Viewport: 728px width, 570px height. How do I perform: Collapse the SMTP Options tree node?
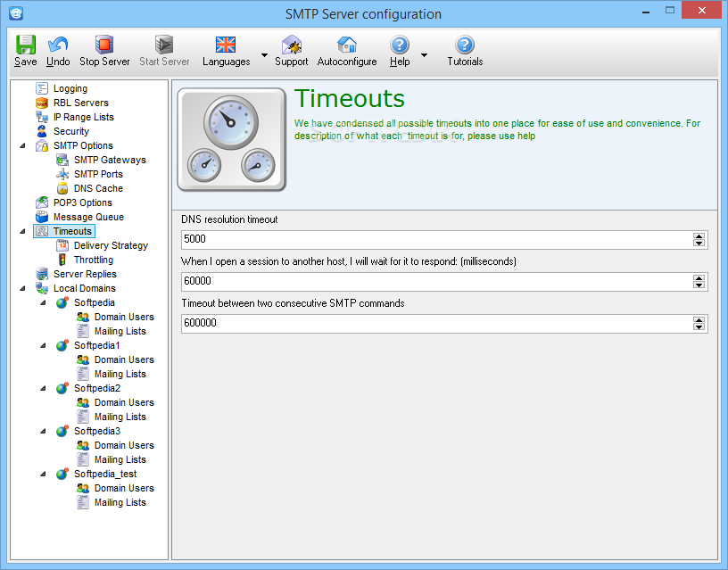(22, 145)
